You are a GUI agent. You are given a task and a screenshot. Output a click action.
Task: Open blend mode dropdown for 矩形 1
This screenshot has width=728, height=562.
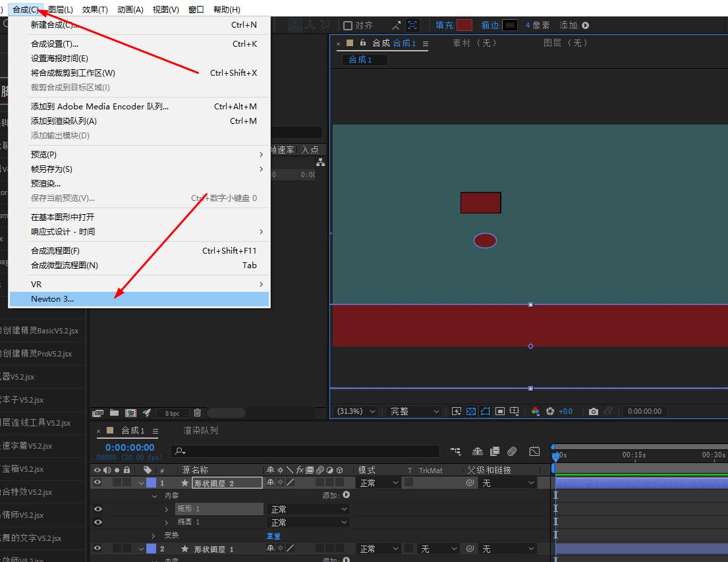pos(308,509)
